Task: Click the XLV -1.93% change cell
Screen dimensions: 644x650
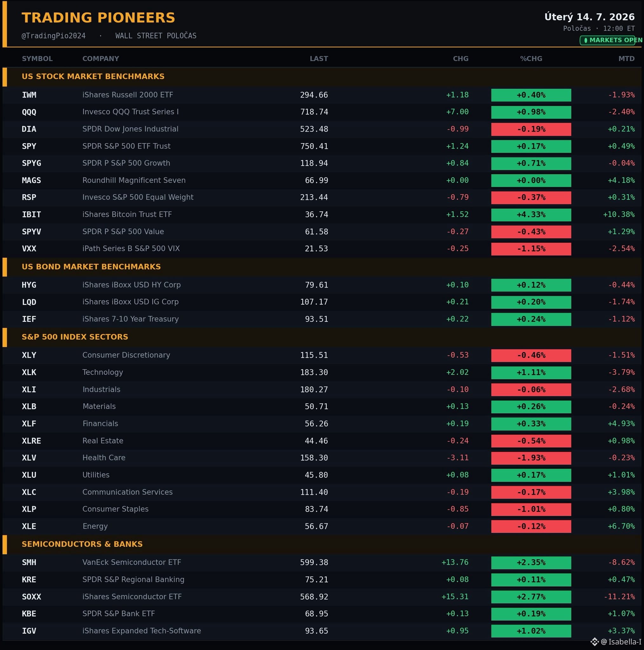Action: click(531, 458)
